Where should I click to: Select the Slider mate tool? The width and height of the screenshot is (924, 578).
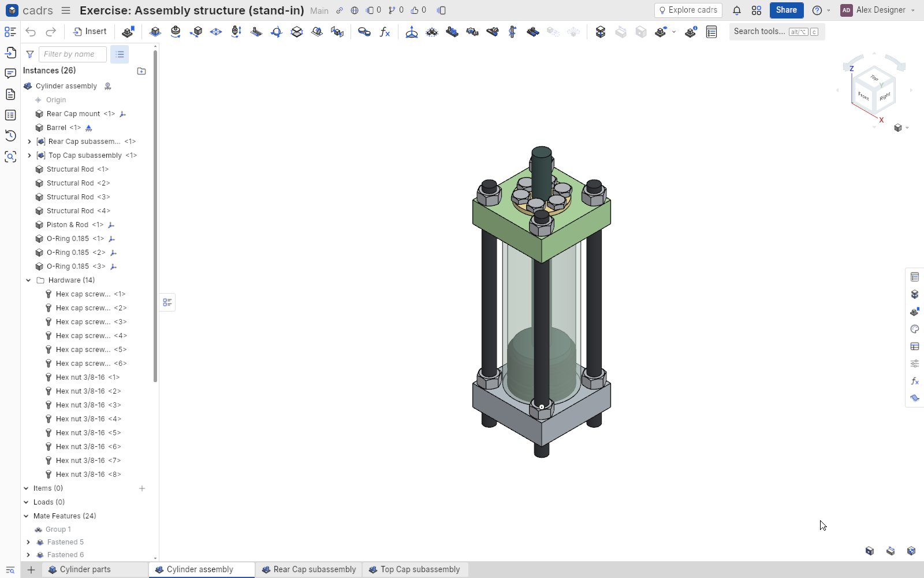tap(196, 32)
